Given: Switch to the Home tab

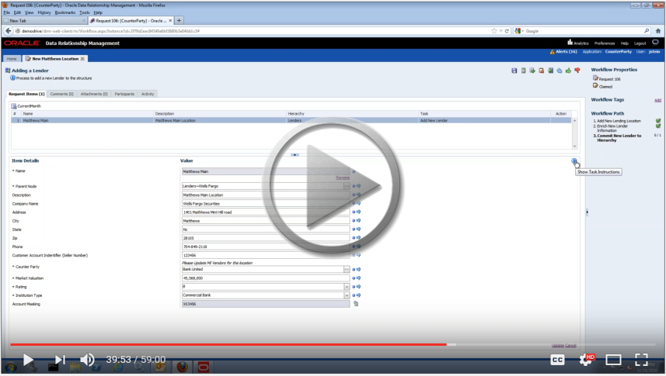Looking at the screenshot, I should tap(12, 59).
